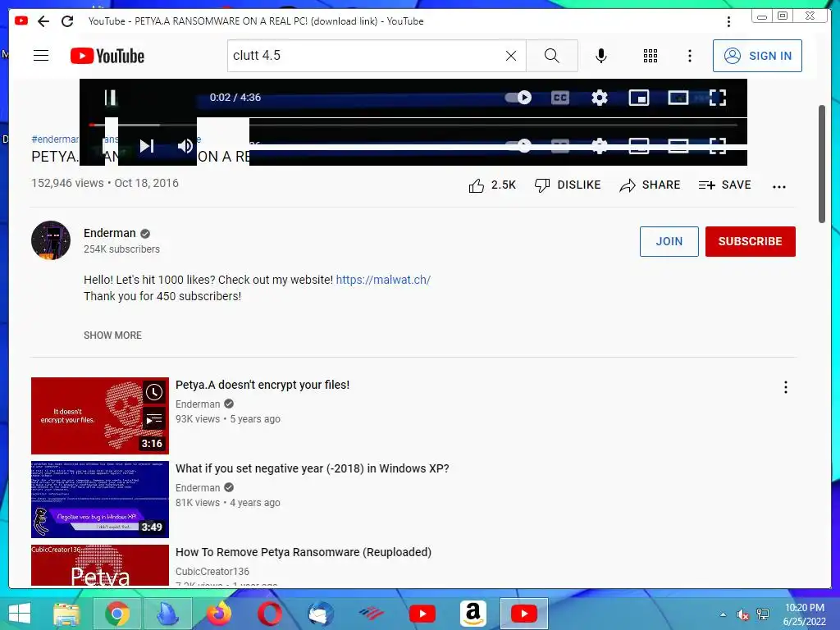Open YouTube settings three-dot menu
Image resolution: width=840 pixels, height=630 pixels.
click(x=690, y=56)
